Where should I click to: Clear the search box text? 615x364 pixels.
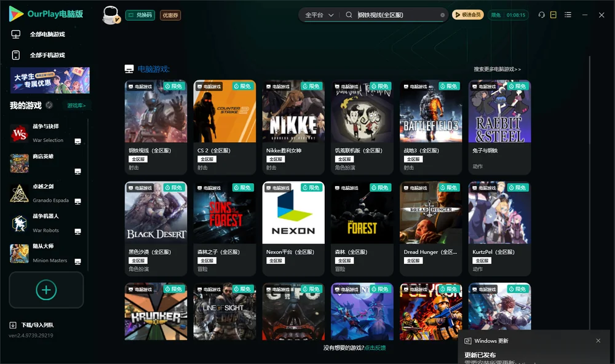[x=442, y=15]
